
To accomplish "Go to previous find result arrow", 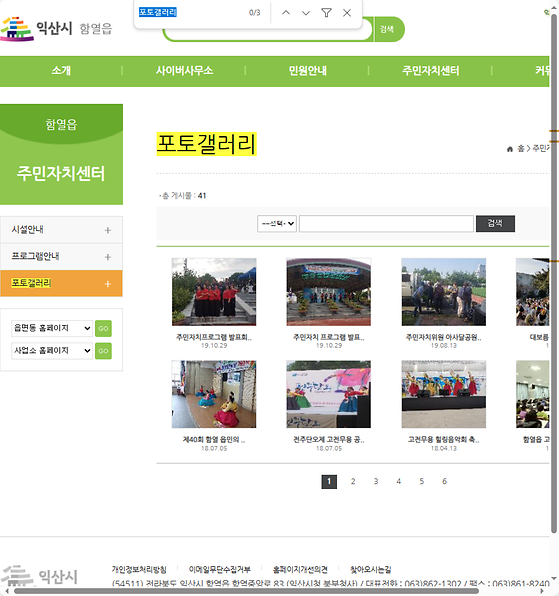I will [286, 13].
